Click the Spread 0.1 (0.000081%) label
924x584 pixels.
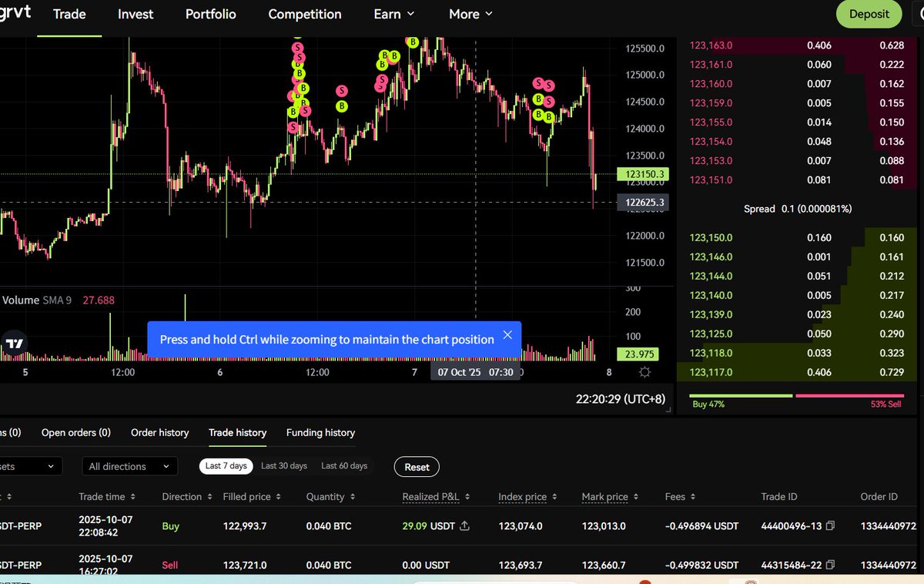798,209
